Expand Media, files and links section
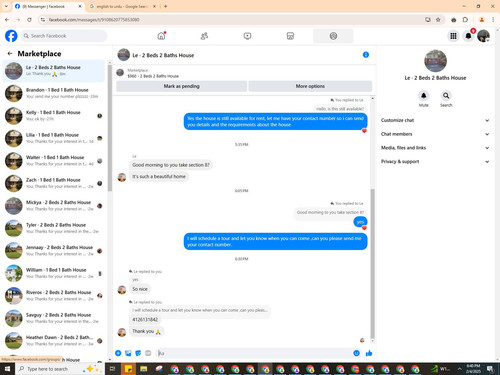The image size is (500, 375). click(x=435, y=147)
